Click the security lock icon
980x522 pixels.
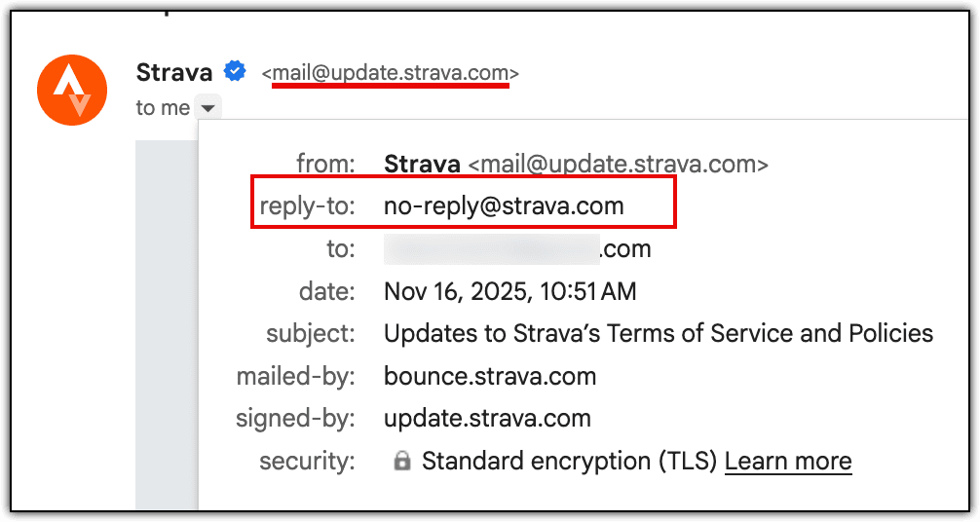tap(401, 462)
